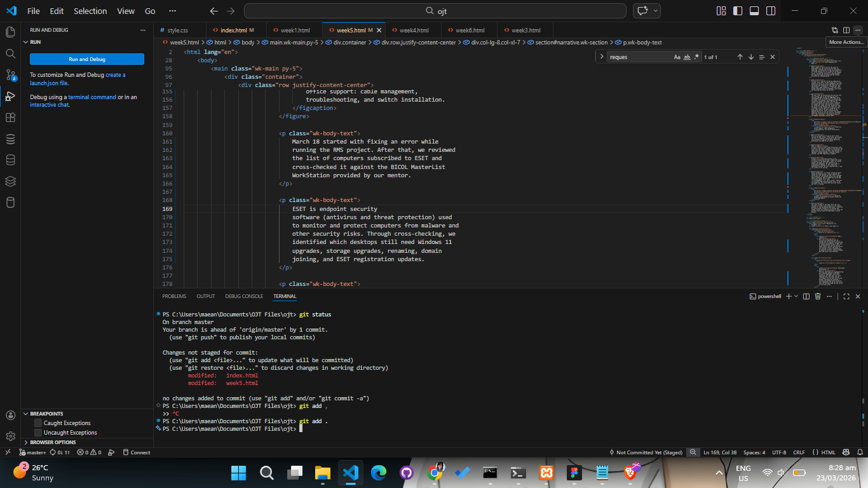The height and width of the screenshot is (488, 868).
Task: Toggle Match Case in find widget
Action: [677, 57]
